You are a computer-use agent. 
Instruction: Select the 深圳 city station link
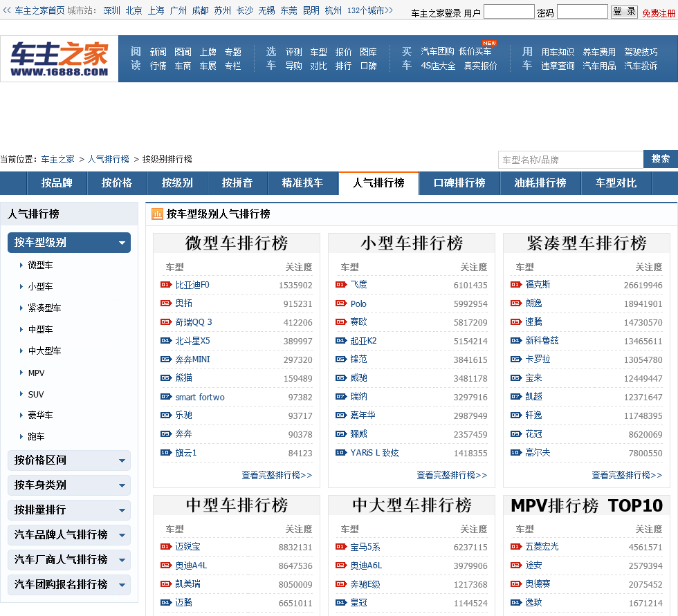pyautogui.click(x=111, y=10)
